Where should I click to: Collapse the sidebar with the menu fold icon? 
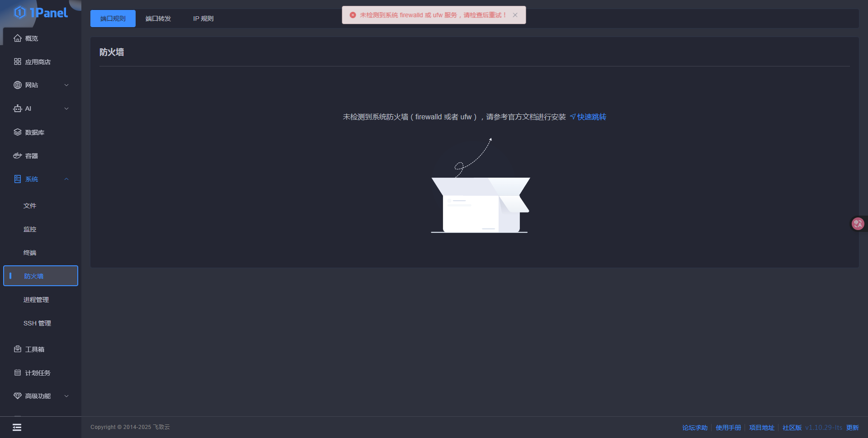click(x=17, y=427)
